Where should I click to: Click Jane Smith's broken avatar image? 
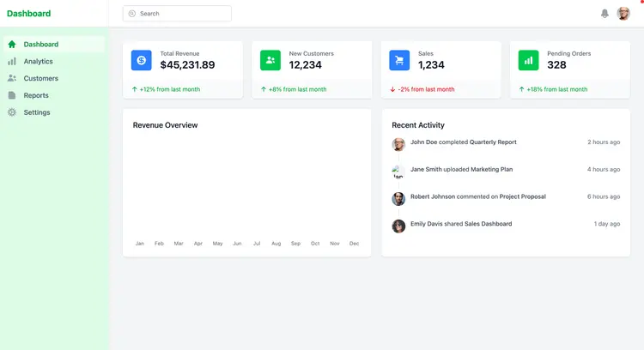(398, 172)
